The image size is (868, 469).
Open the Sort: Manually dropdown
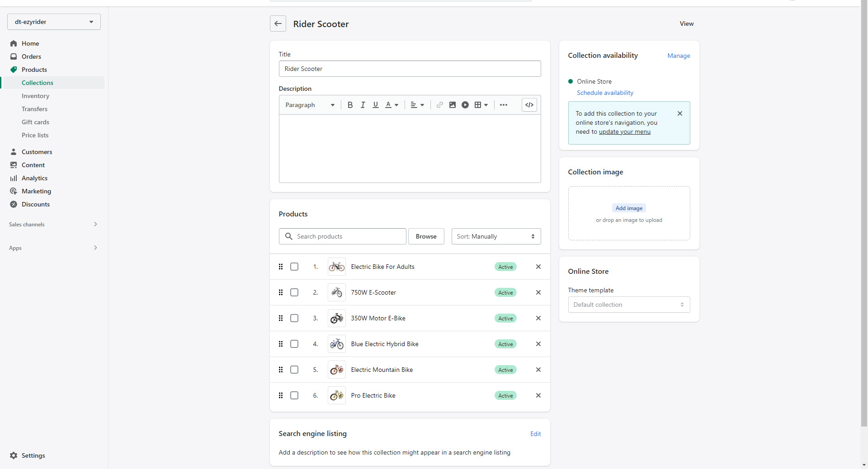[496, 236]
